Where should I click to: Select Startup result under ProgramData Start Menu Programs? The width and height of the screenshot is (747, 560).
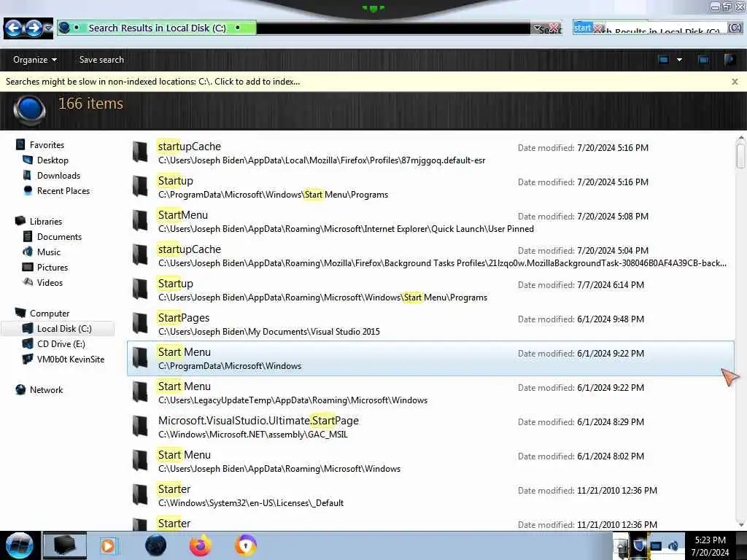(x=430, y=187)
